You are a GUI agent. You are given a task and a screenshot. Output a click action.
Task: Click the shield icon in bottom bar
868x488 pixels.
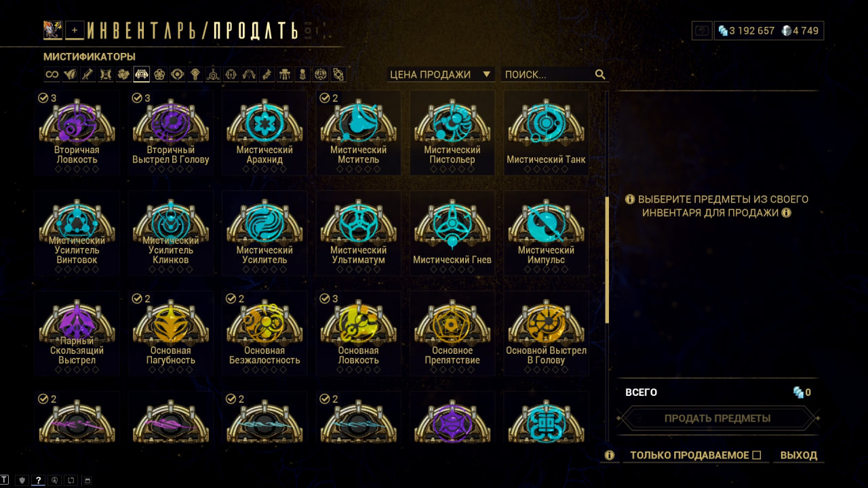(21, 481)
